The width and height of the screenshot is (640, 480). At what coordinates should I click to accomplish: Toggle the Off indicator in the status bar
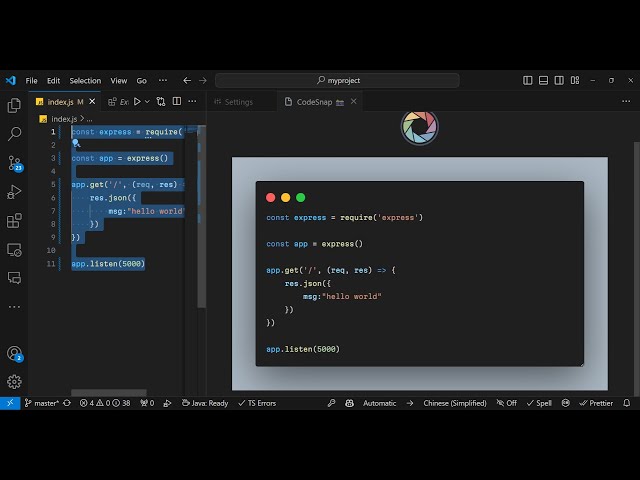tap(506, 403)
